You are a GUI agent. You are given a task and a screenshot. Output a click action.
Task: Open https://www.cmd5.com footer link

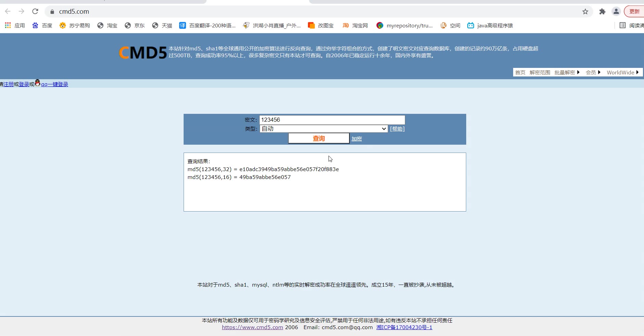click(x=252, y=327)
